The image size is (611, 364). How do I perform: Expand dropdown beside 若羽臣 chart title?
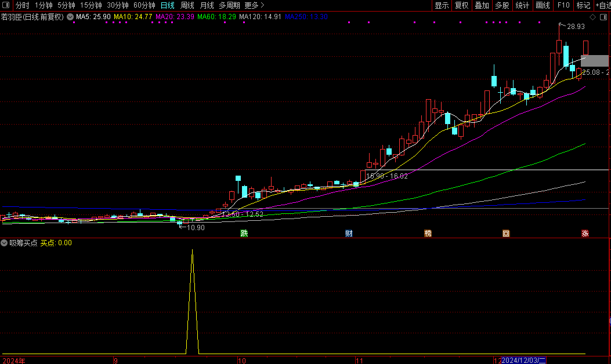70,17
